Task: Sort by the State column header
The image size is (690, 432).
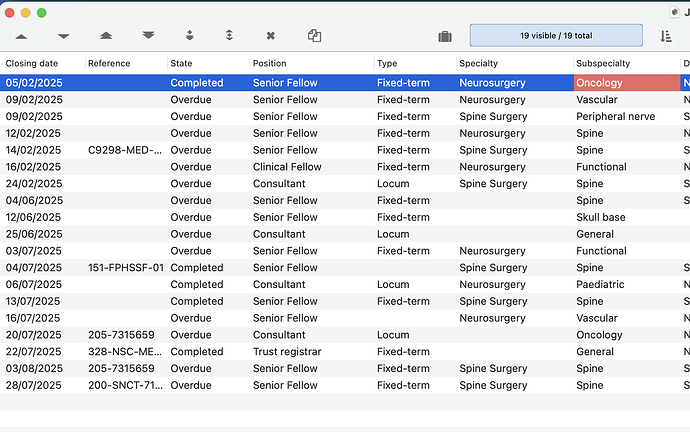Action: click(181, 63)
